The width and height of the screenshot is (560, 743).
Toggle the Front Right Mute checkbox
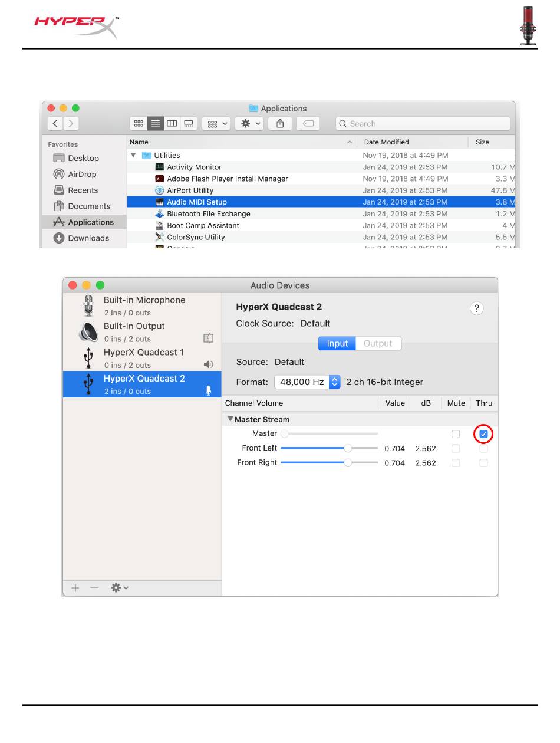(456, 463)
